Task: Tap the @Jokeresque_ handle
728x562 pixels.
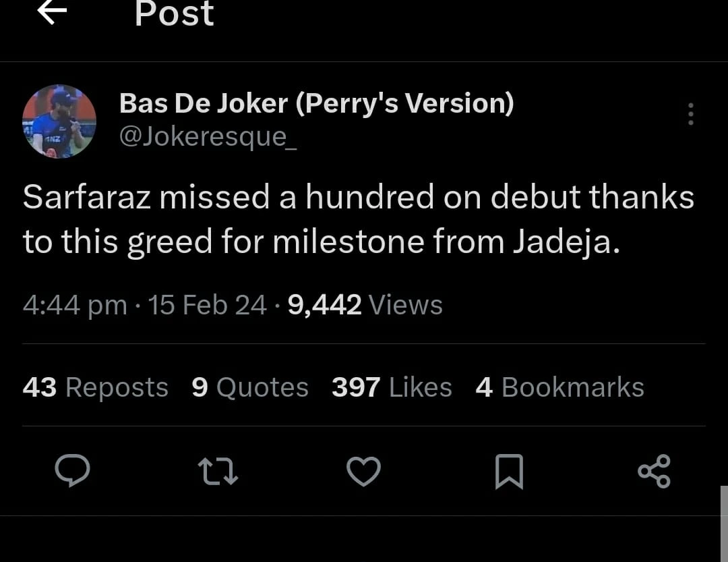Action: [208, 136]
